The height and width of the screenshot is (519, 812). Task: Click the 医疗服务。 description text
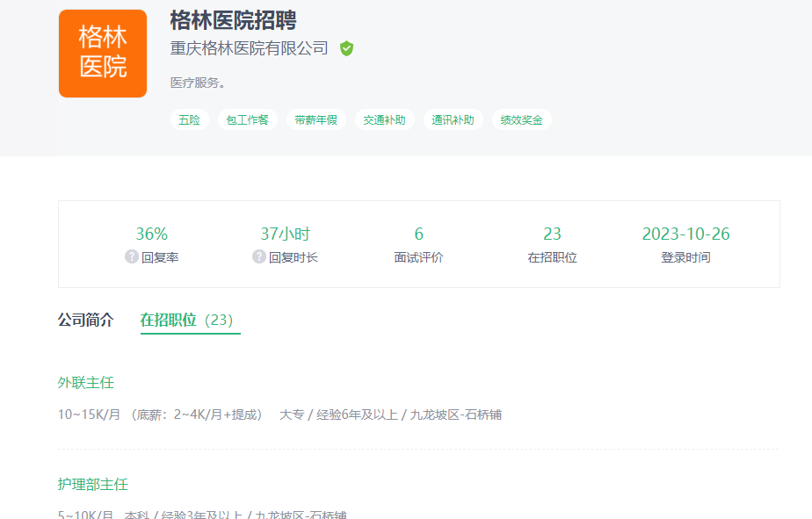coord(198,83)
